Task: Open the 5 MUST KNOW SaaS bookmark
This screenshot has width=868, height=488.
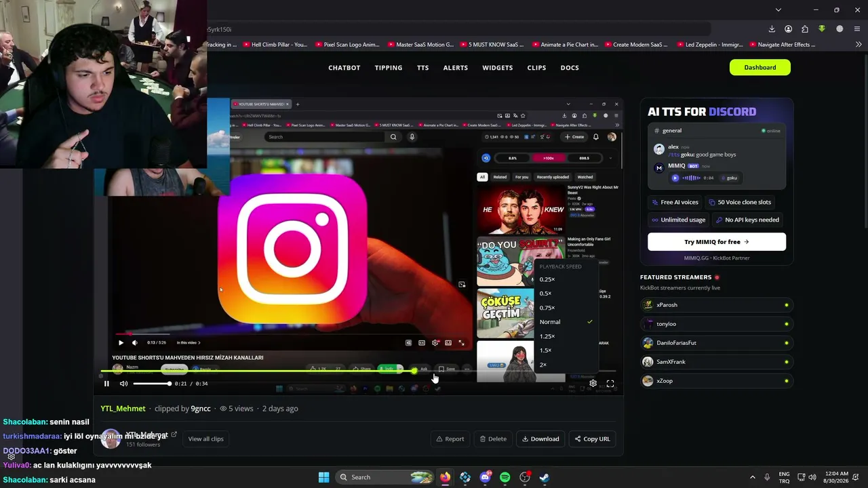Action: point(492,45)
